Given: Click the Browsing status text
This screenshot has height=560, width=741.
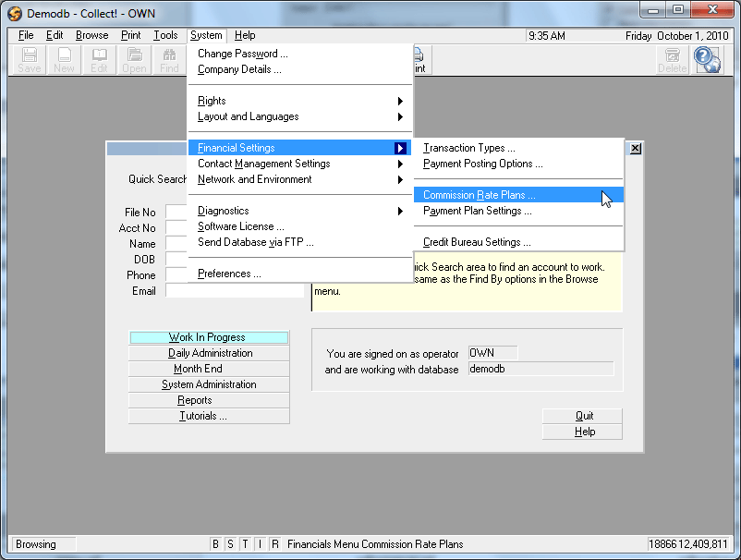Looking at the screenshot, I should point(36,544).
